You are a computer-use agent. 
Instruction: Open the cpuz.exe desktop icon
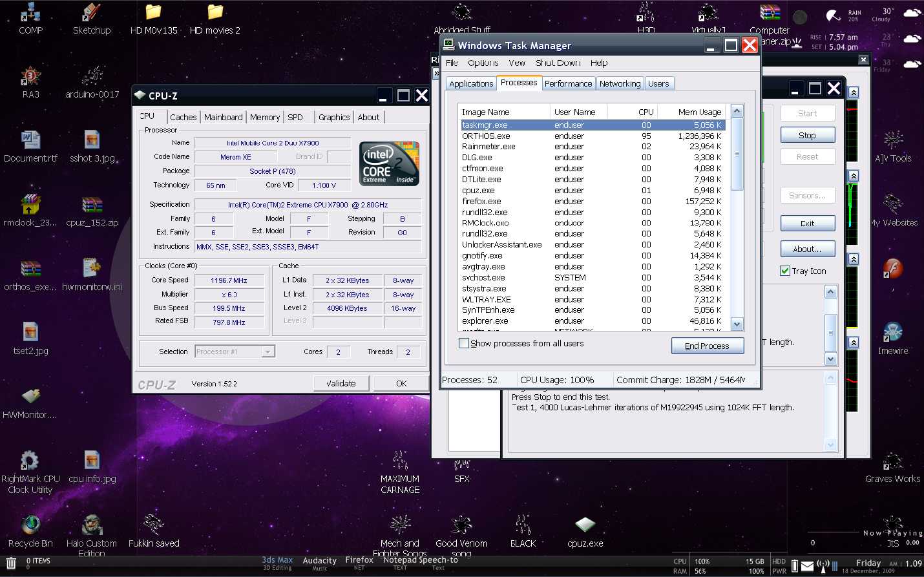[585, 525]
